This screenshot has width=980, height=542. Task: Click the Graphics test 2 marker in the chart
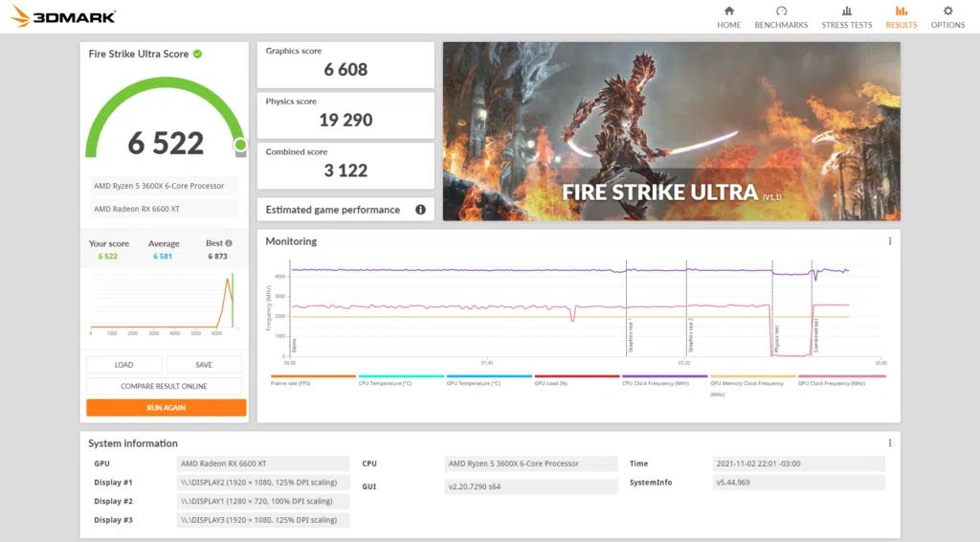coord(691,335)
